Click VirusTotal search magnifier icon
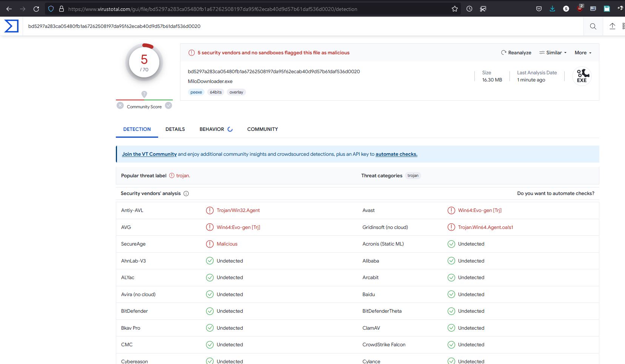 click(x=593, y=26)
